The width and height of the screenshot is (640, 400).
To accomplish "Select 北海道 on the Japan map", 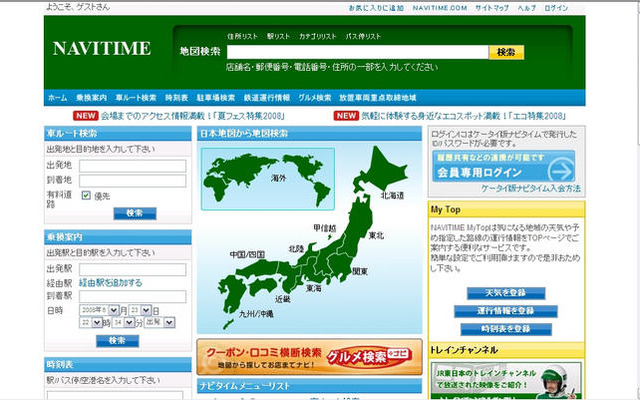I will click(392, 196).
